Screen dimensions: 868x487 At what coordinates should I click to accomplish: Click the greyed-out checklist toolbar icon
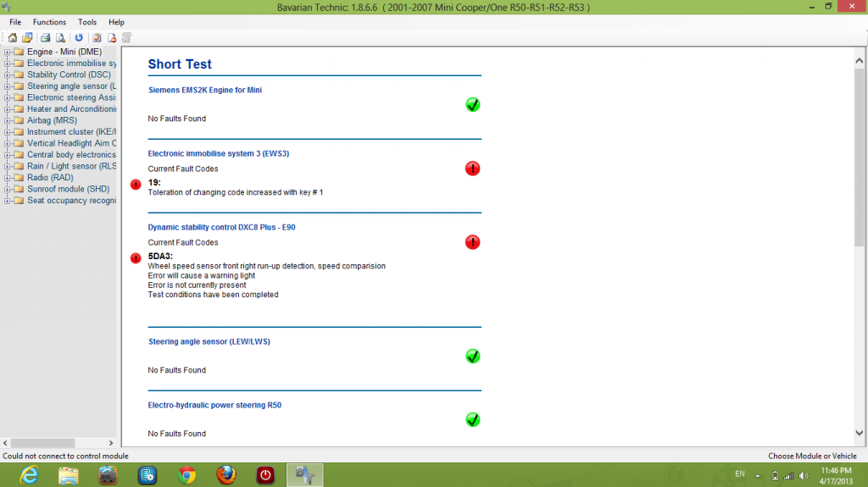pos(127,37)
